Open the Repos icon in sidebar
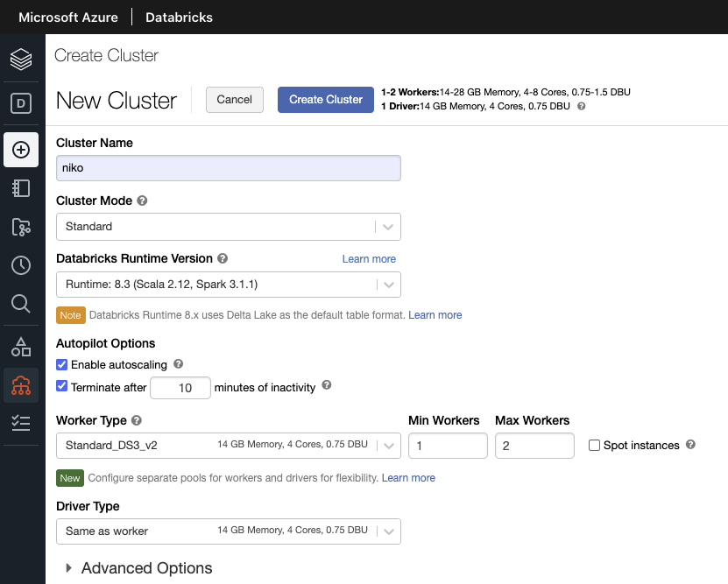Image resolution: width=728 pixels, height=584 pixels. coord(21,228)
